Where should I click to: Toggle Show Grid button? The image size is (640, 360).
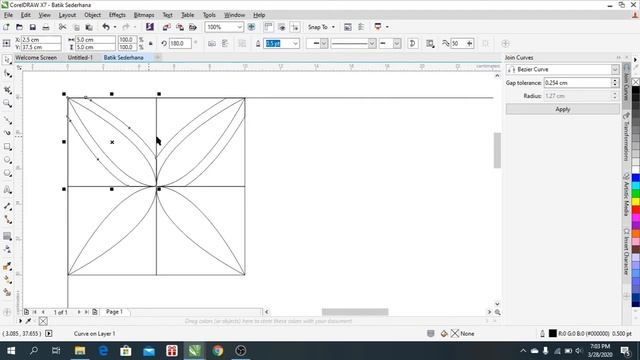pyautogui.click(x=282, y=27)
